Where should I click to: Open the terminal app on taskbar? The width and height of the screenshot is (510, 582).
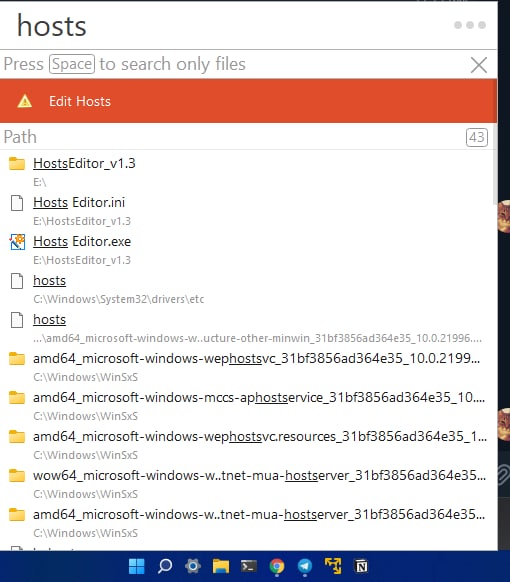(249, 566)
